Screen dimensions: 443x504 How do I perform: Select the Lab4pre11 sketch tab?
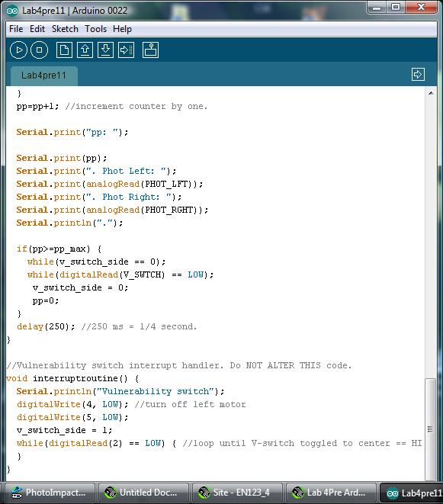point(44,75)
